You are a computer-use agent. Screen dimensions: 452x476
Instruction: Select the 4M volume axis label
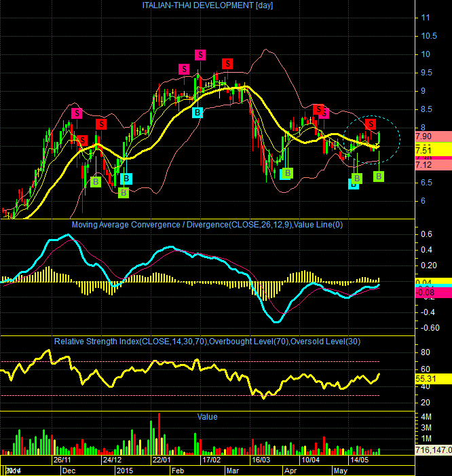426,417
